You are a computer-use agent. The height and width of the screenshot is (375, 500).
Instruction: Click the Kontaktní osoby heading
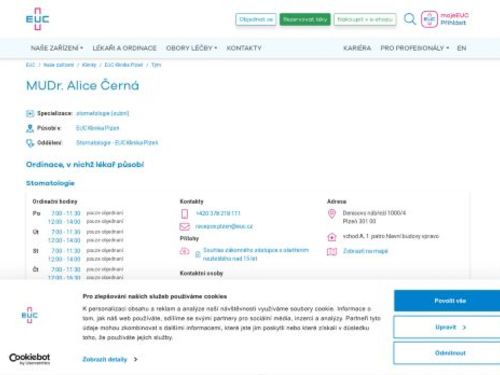tap(201, 273)
